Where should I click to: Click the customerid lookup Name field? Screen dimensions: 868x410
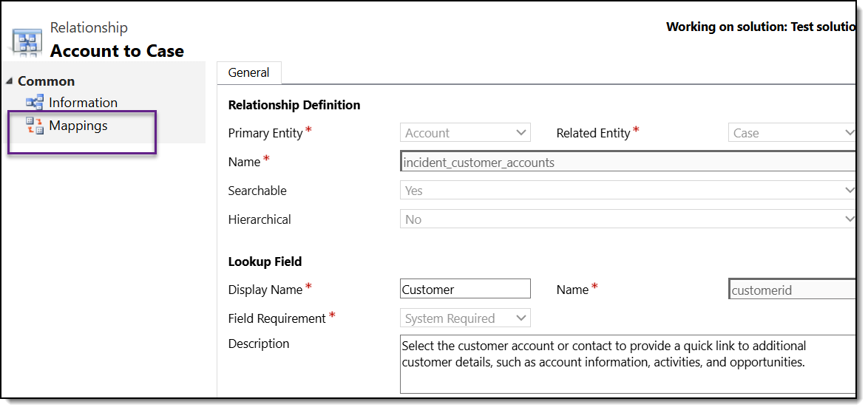pyautogui.click(x=791, y=290)
